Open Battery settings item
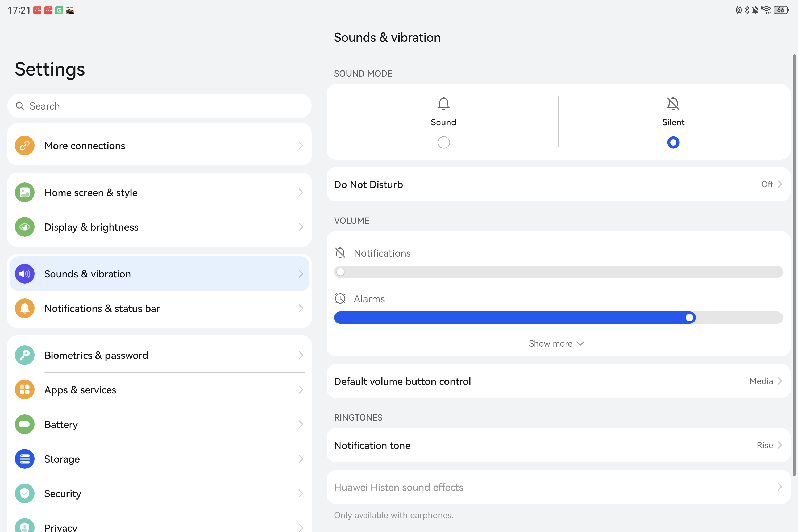This screenshot has width=798, height=532. pos(159,425)
